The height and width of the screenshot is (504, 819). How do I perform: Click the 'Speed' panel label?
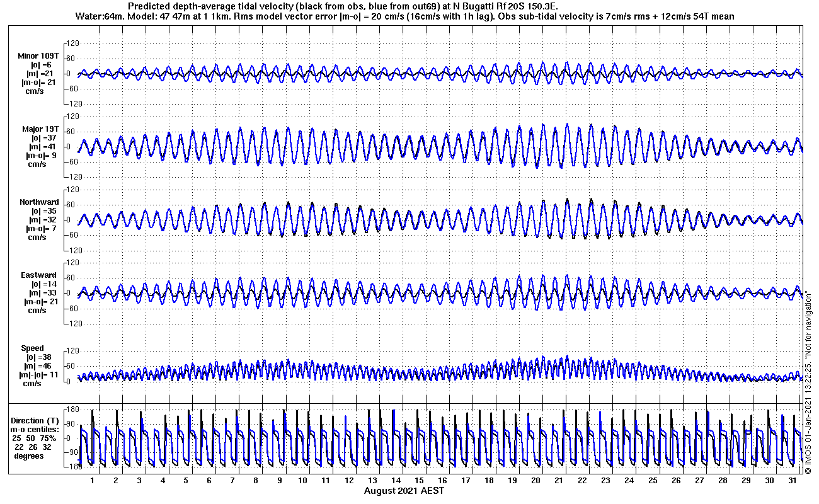[33, 348]
